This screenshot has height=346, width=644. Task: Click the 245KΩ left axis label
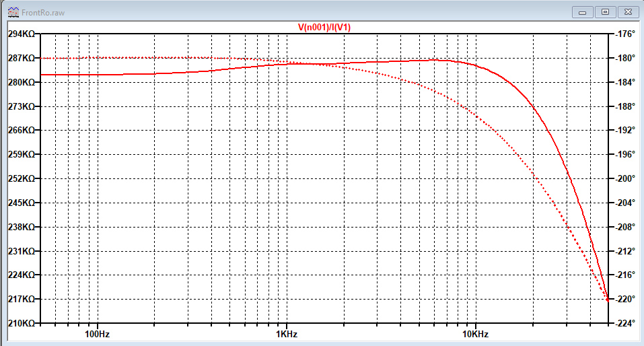[22, 203]
